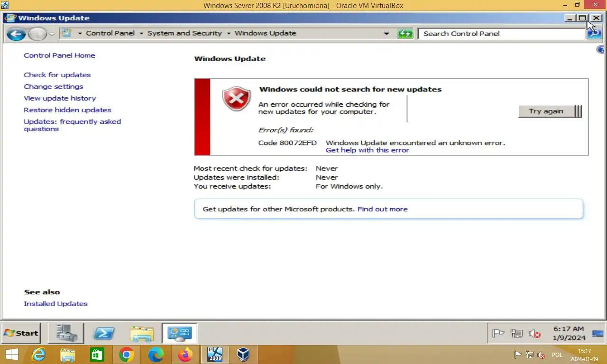Open Windows Explorer folder in guest taskbar
This screenshot has height=364, width=607.
142,333
